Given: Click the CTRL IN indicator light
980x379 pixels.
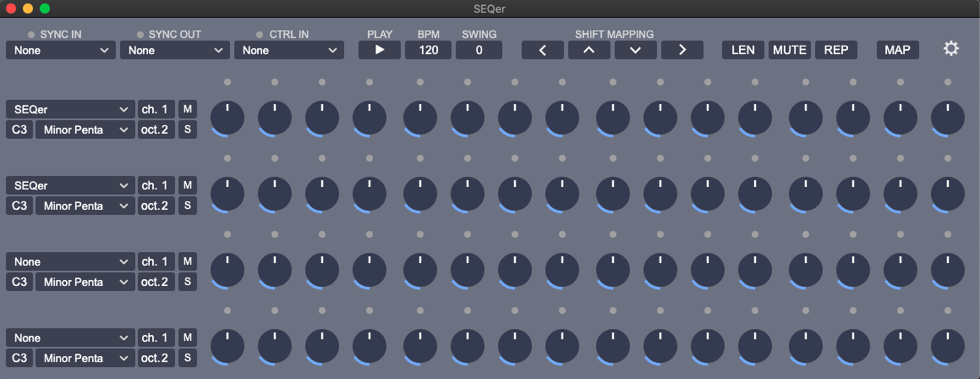Looking at the screenshot, I should click(x=260, y=35).
